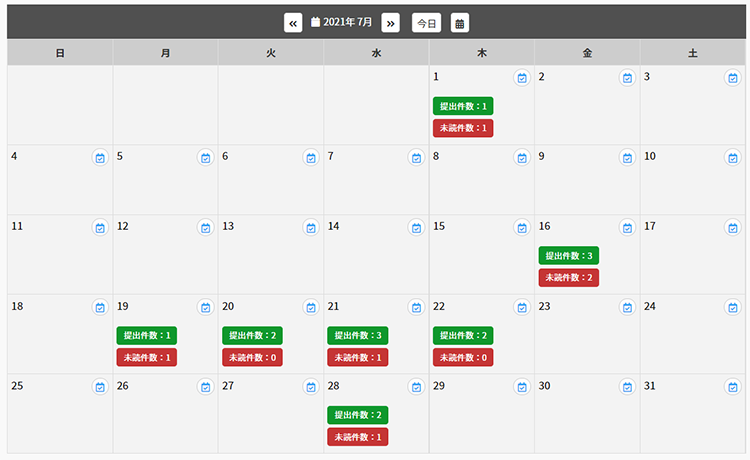
Task: Open 提出件数：3 badge on July 16
Action: (x=569, y=255)
